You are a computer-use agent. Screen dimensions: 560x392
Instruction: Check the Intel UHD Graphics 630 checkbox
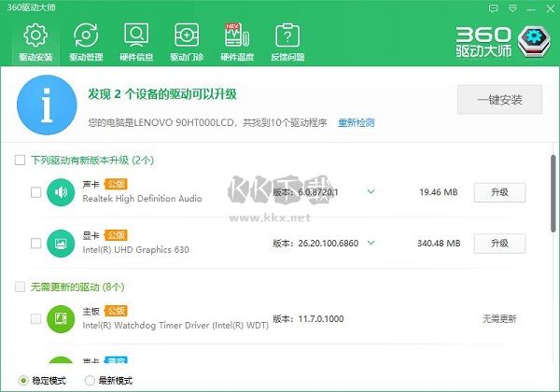pyautogui.click(x=35, y=244)
